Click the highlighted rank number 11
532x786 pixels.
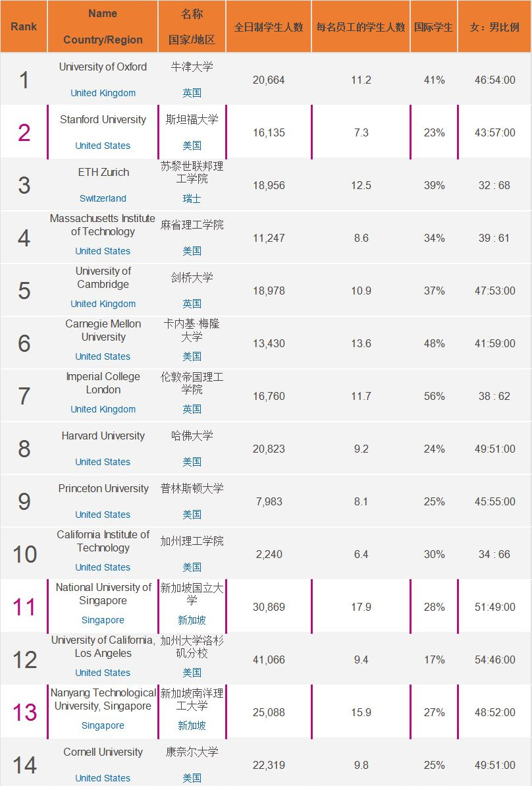pyautogui.click(x=24, y=606)
